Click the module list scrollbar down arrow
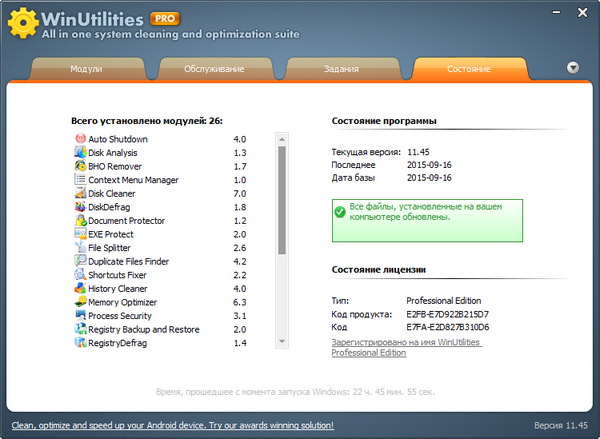This screenshot has width=600, height=439. pyautogui.click(x=282, y=343)
